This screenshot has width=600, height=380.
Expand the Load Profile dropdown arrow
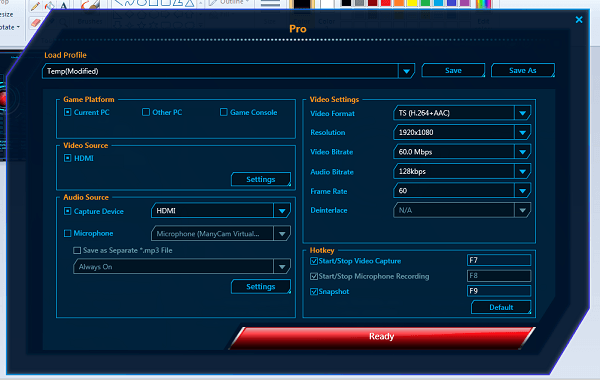coord(406,71)
